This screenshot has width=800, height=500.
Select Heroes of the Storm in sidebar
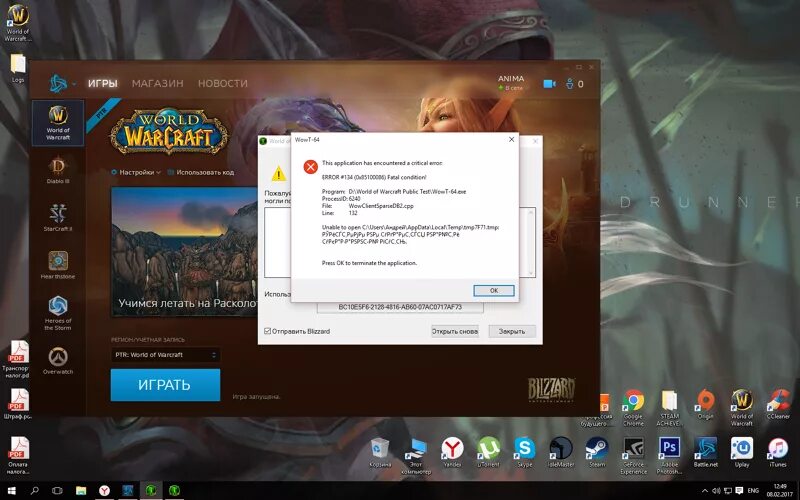coord(58,313)
